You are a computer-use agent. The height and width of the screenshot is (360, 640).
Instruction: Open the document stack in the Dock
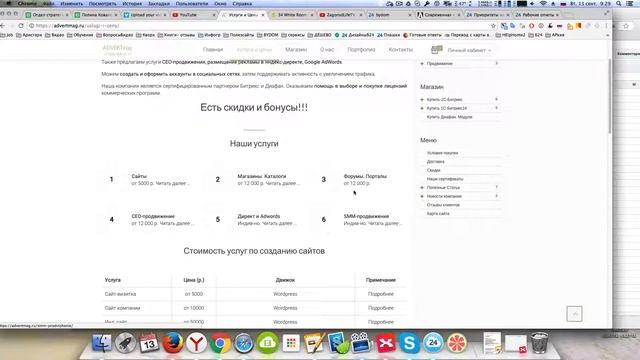(x=492, y=343)
